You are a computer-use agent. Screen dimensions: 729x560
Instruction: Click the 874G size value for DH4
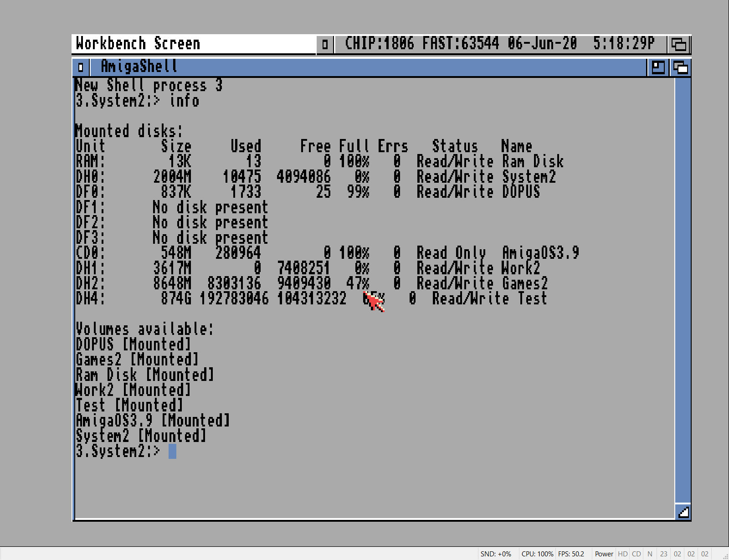click(x=176, y=298)
